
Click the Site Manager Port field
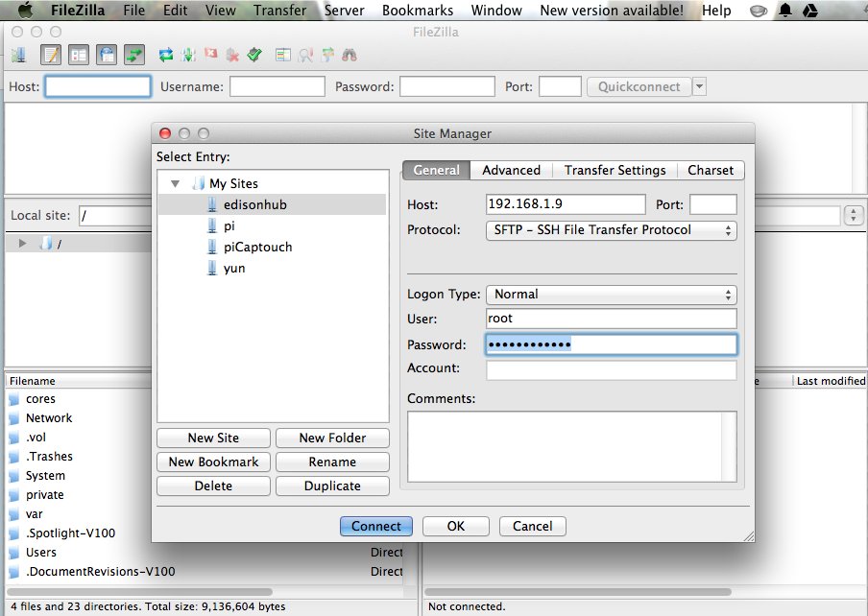(713, 204)
